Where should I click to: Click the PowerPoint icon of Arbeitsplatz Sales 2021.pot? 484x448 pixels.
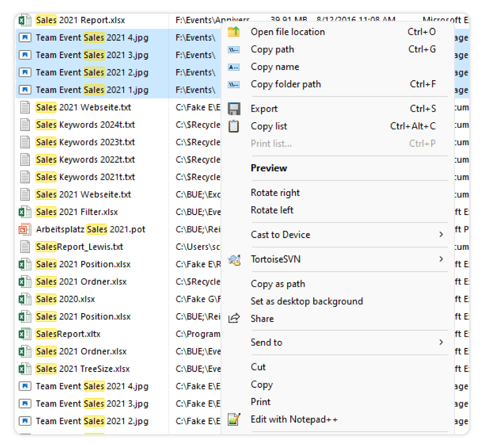tap(25, 229)
